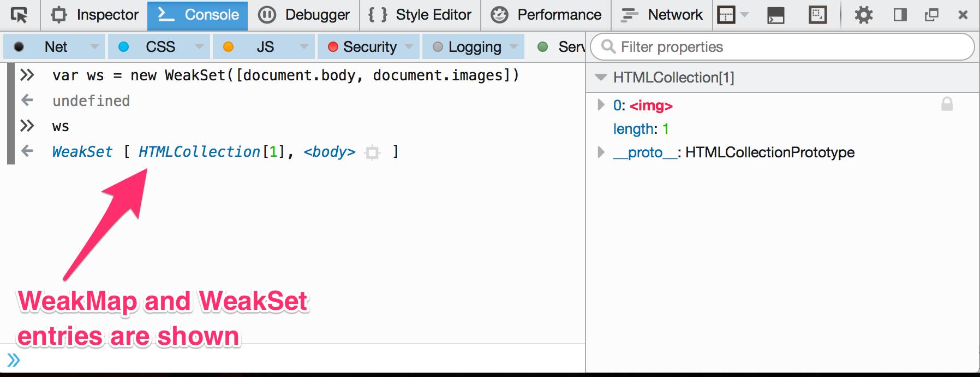Viewport: 980px width, 377px height.
Task: Open the toolbox settings gear
Action: pyautogui.click(x=864, y=15)
